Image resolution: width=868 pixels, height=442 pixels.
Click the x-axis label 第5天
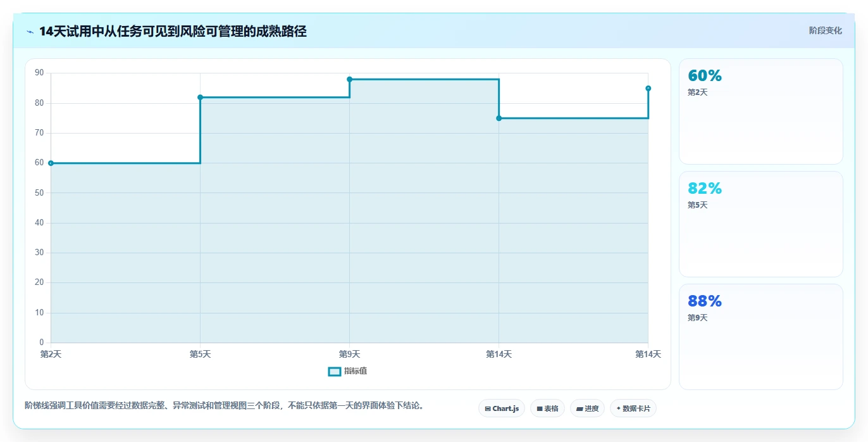point(200,354)
